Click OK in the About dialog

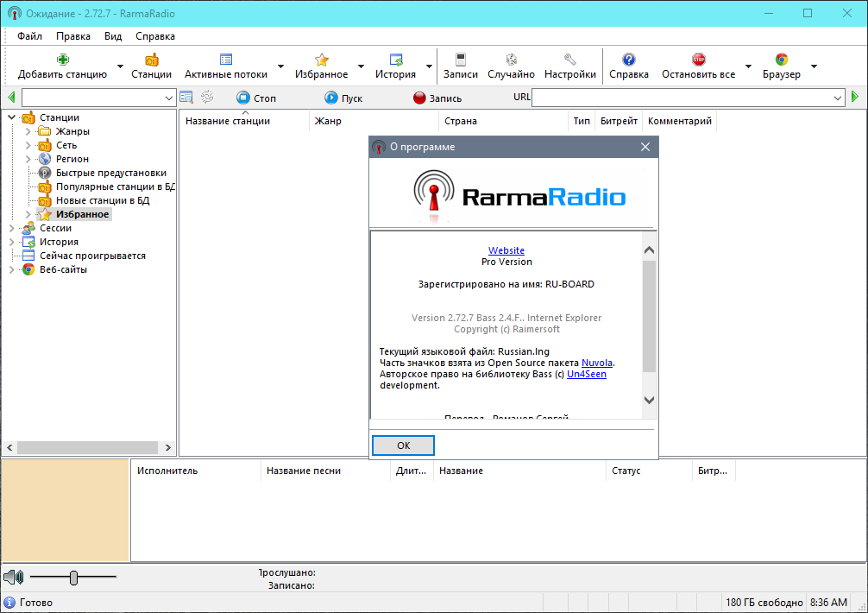pos(403,446)
